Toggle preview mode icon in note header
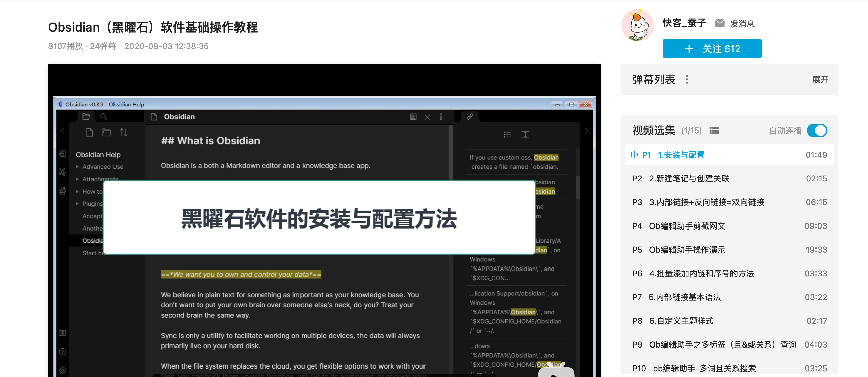The image size is (868, 377). 413,117
